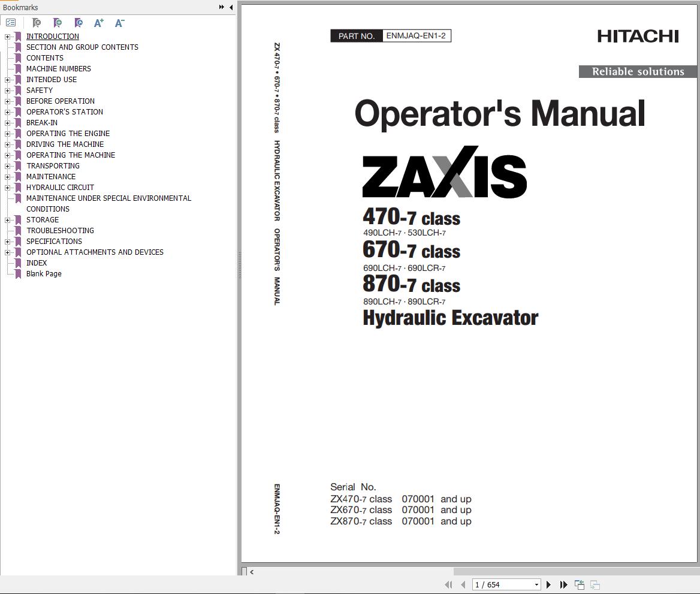The image size is (700, 594).
Task: Click the PART NO. ENMJAQ-EN1-2 box
Action: [x=391, y=36]
